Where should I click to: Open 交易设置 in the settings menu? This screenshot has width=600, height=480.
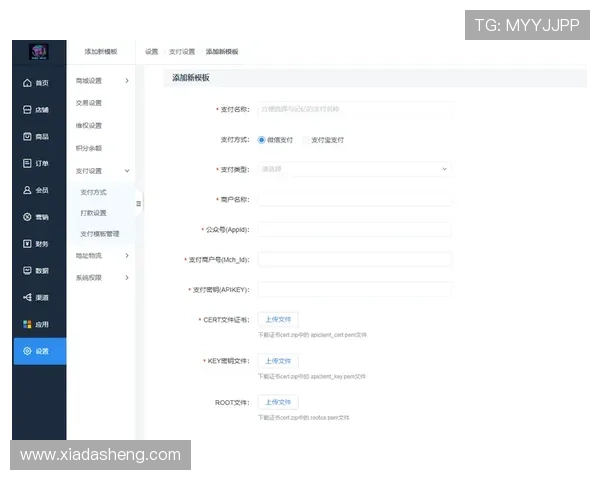(89, 103)
